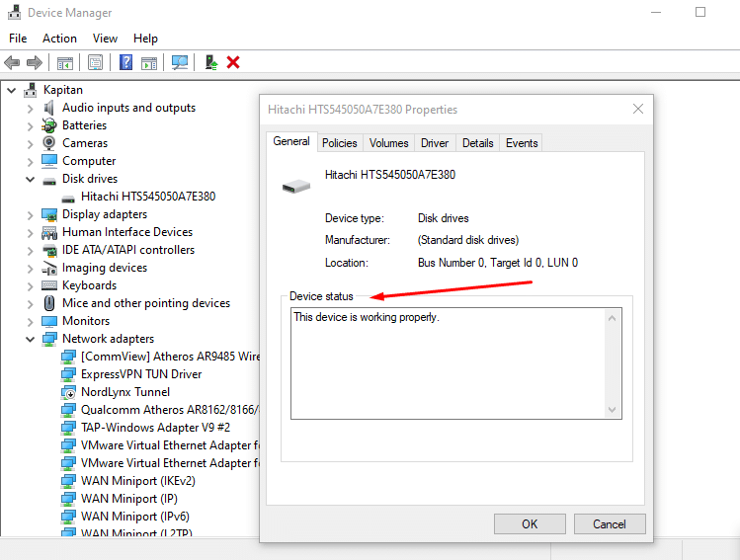Expand the Keyboards category
Image resolution: width=740 pixels, height=560 pixels.
[31, 286]
